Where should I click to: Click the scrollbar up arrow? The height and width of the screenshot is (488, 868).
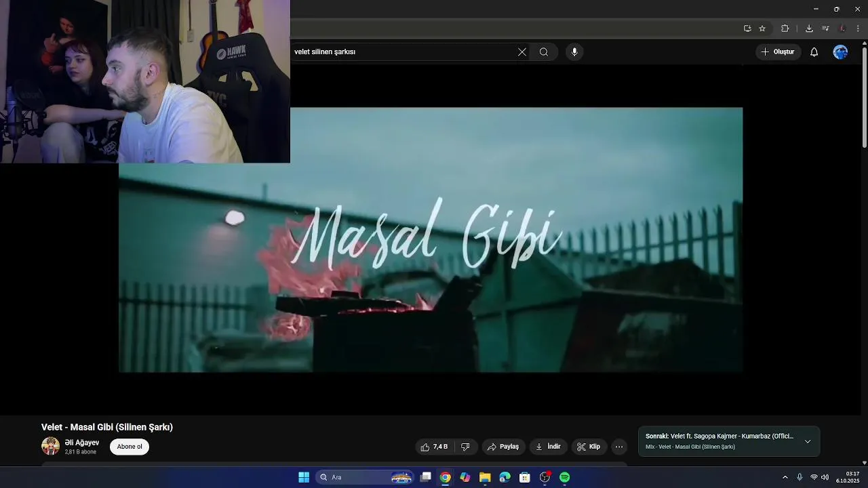[x=864, y=43]
